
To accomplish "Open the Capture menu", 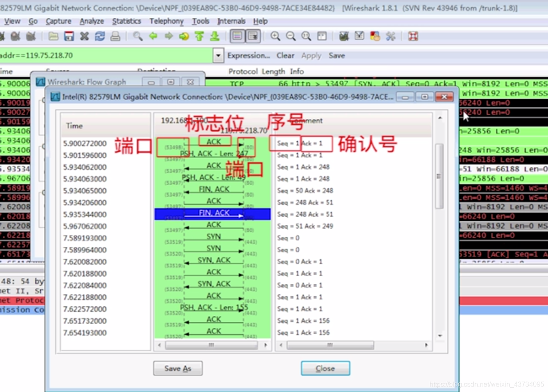I will pos(58,21).
